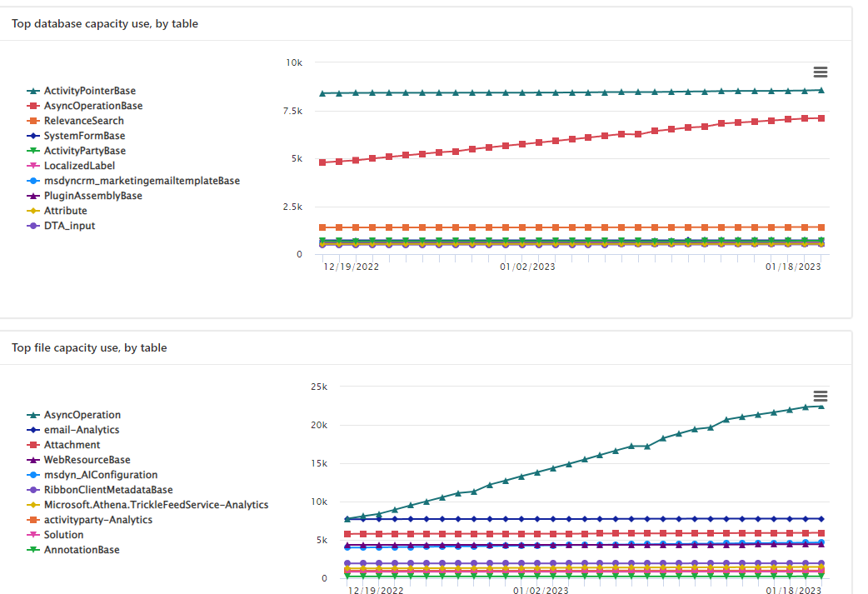Toggle the AsyncOperation file capacity series
This screenshot has width=868, height=594.
(82, 415)
